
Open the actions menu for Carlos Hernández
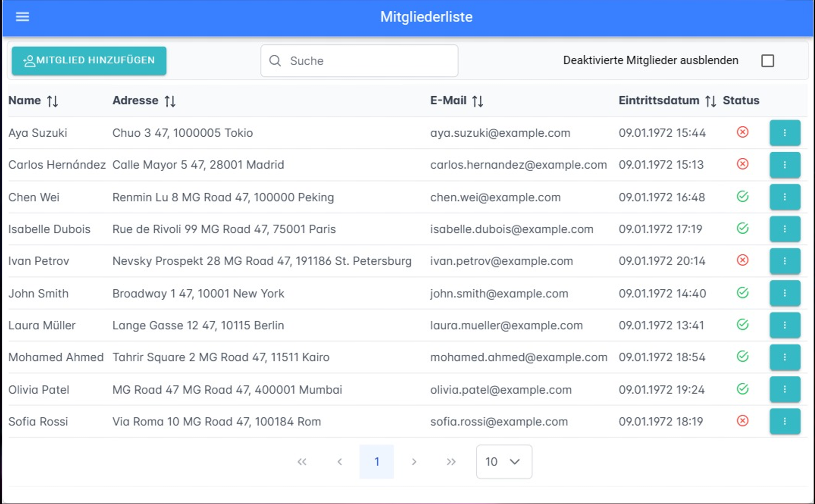(785, 165)
